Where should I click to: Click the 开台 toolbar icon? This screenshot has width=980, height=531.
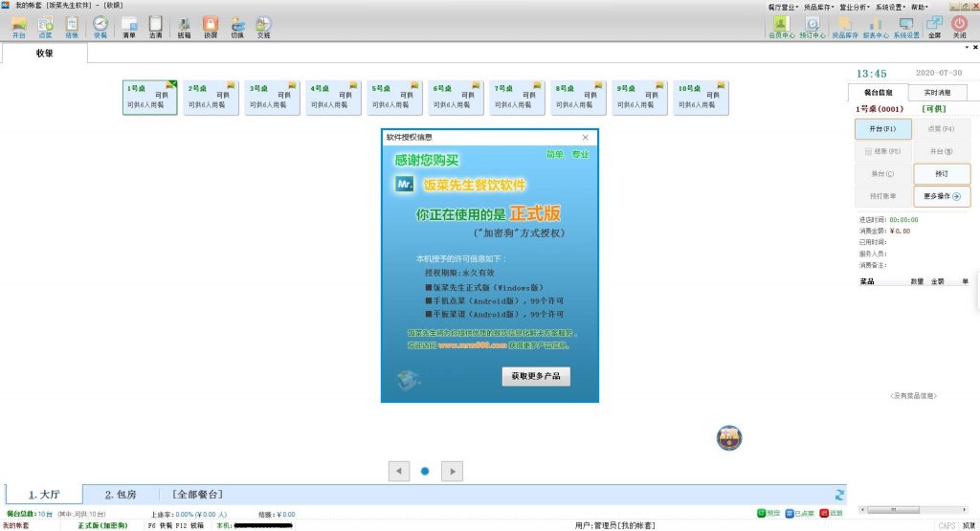pyautogui.click(x=19, y=27)
